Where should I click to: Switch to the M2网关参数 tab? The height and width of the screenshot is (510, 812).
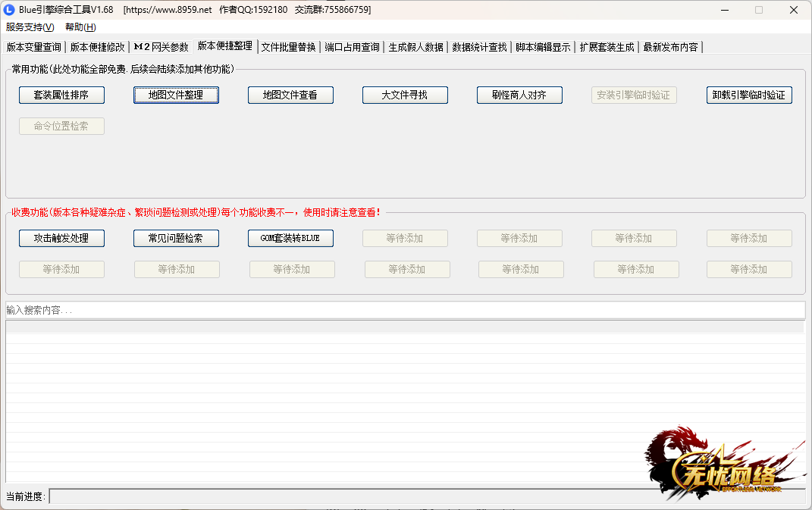[x=161, y=47]
